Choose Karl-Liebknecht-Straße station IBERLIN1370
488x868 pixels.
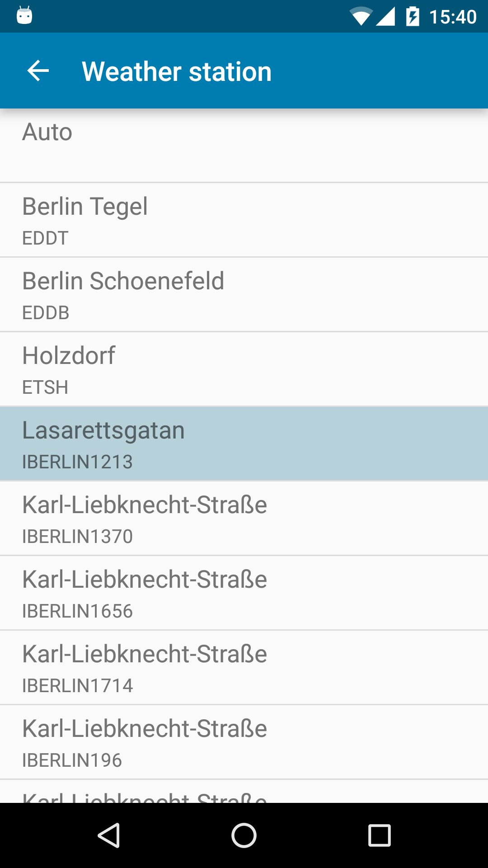pos(244,519)
